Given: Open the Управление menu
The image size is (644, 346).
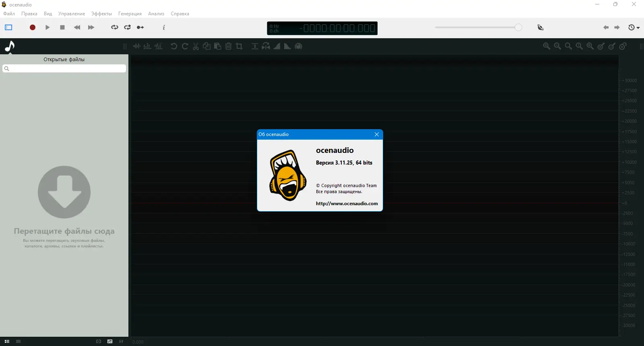Looking at the screenshot, I should coord(72,14).
